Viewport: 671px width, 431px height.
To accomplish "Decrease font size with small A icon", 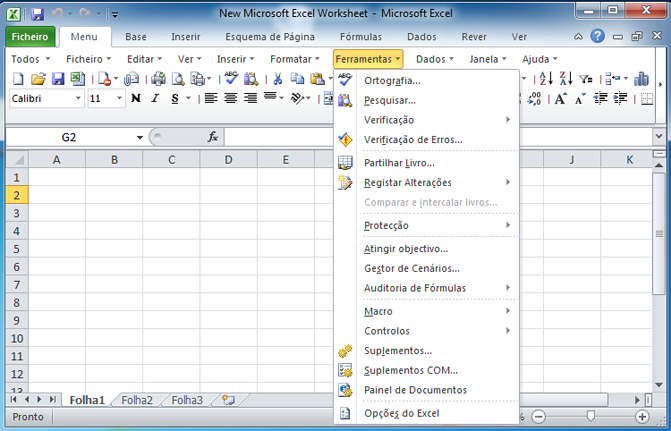I will coord(580,99).
